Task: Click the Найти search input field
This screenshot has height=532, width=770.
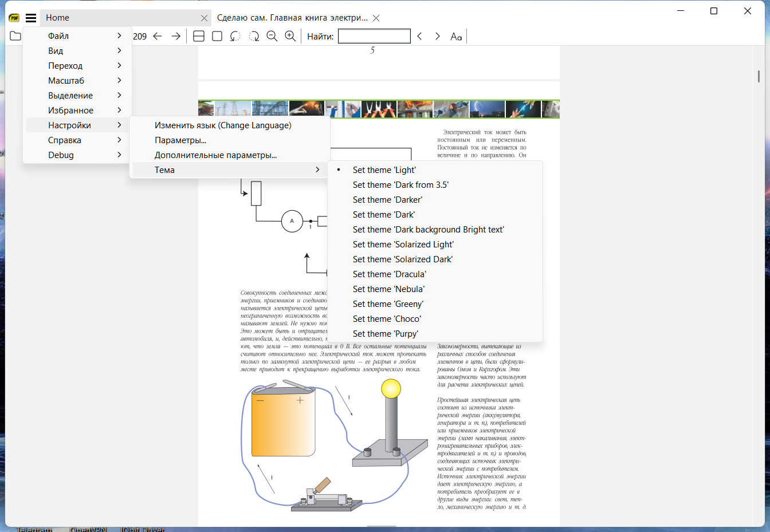Action: click(374, 36)
